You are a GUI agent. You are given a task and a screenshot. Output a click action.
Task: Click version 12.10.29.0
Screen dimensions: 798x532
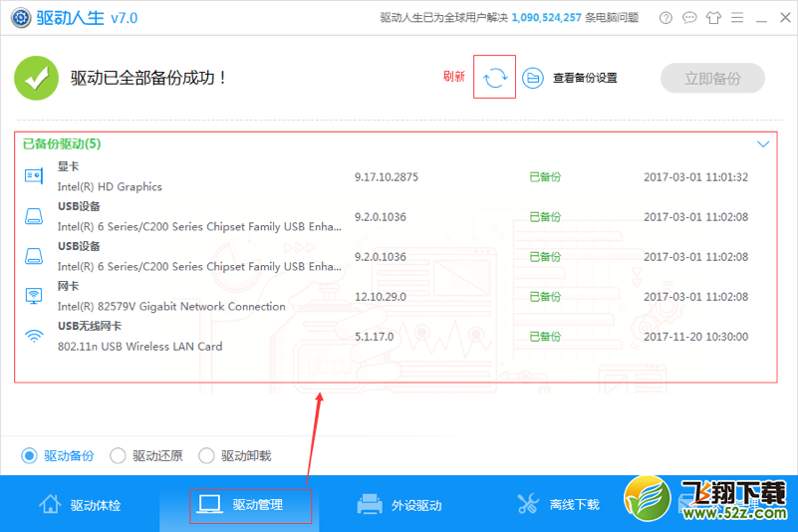pos(381,297)
